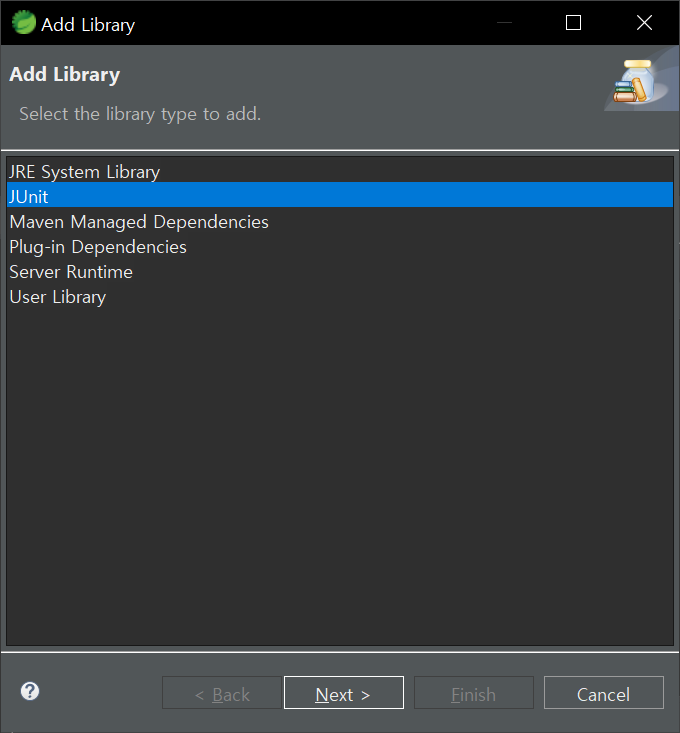This screenshot has height=733, width=680.
Task: Click the bold Add Library heading
Action: click(65, 75)
